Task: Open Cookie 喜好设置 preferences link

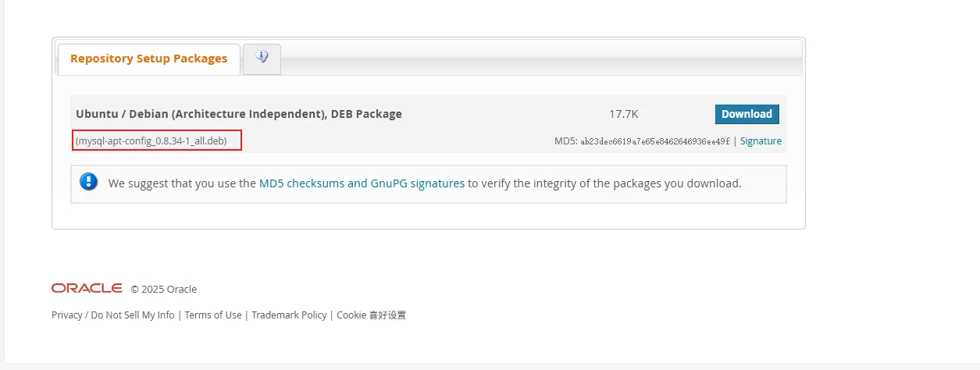Action: point(371,315)
